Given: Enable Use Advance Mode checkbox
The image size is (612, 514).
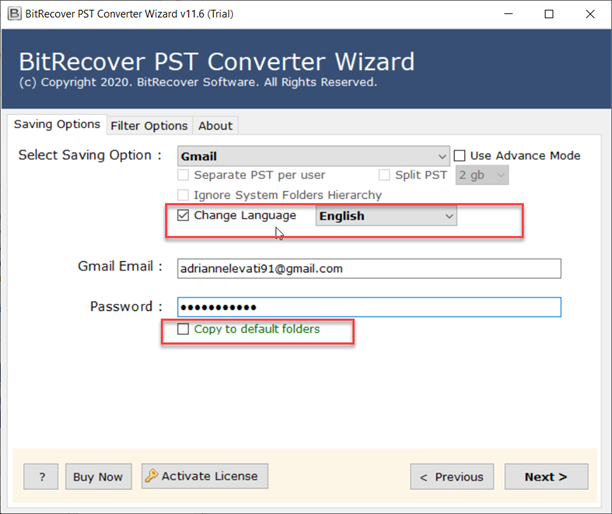Looking at the screenshot, I should (x=459, y=156).
